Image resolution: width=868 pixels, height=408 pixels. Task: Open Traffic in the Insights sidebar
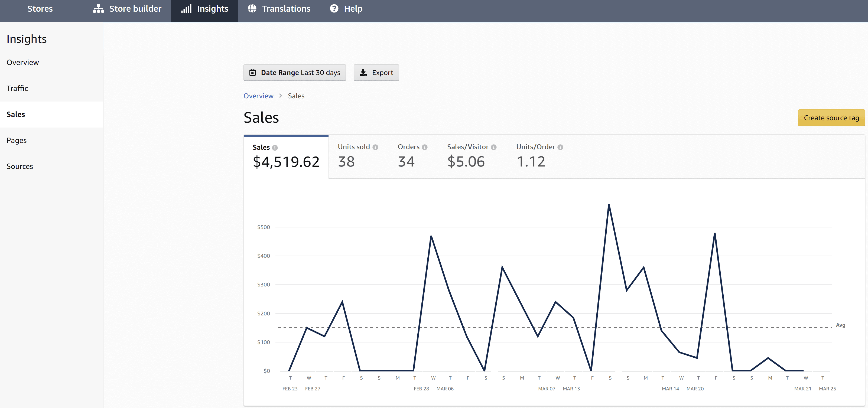tap(17, 88)
